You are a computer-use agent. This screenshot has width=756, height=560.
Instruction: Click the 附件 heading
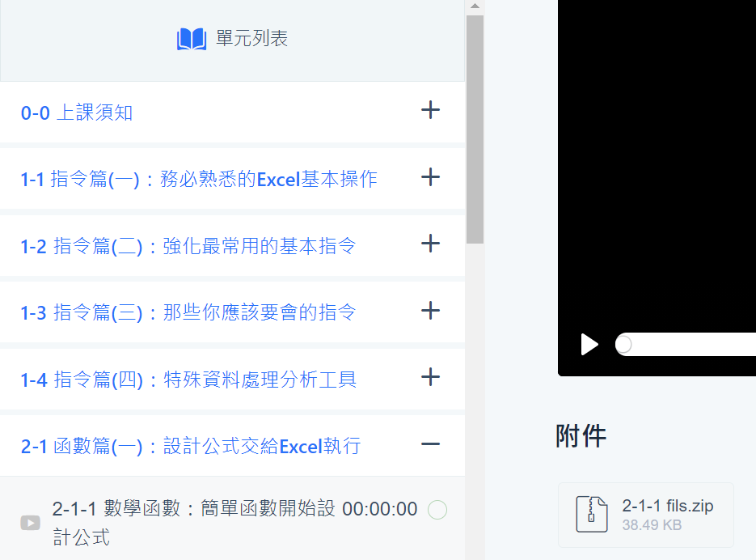tap(581, 436)
